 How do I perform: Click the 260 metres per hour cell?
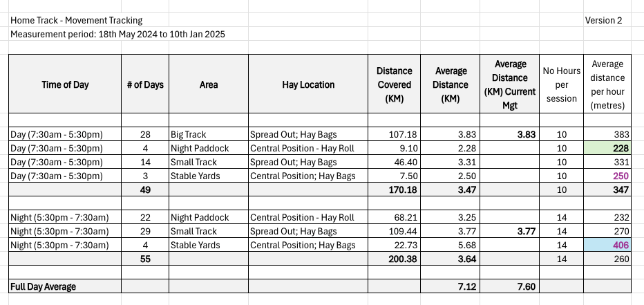[607, 259]
